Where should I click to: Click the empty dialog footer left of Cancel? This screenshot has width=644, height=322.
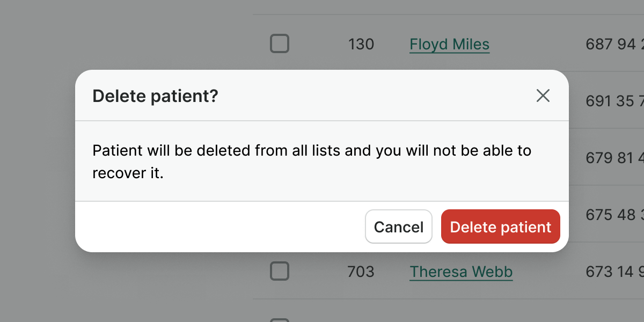click(x=215, y=227)
